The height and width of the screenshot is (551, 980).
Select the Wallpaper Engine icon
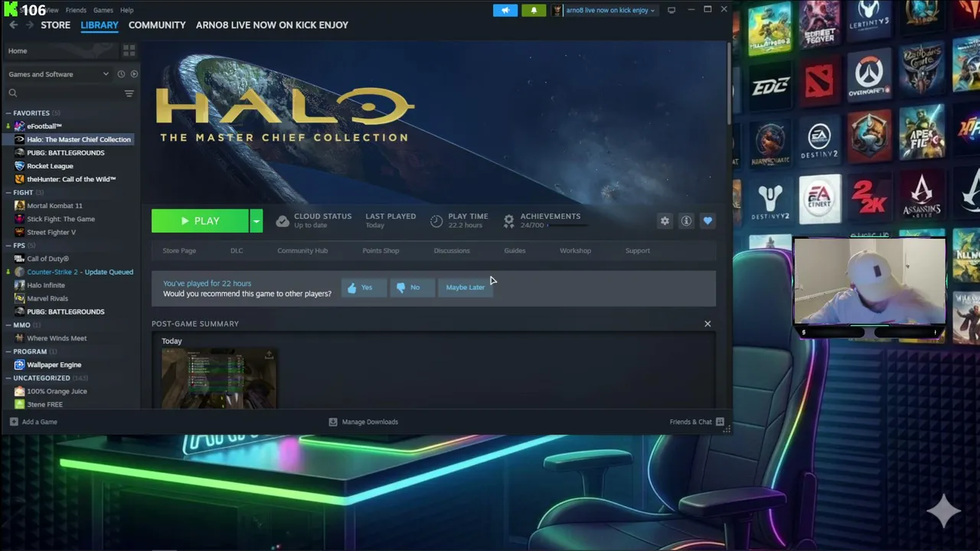pos(20,365)
